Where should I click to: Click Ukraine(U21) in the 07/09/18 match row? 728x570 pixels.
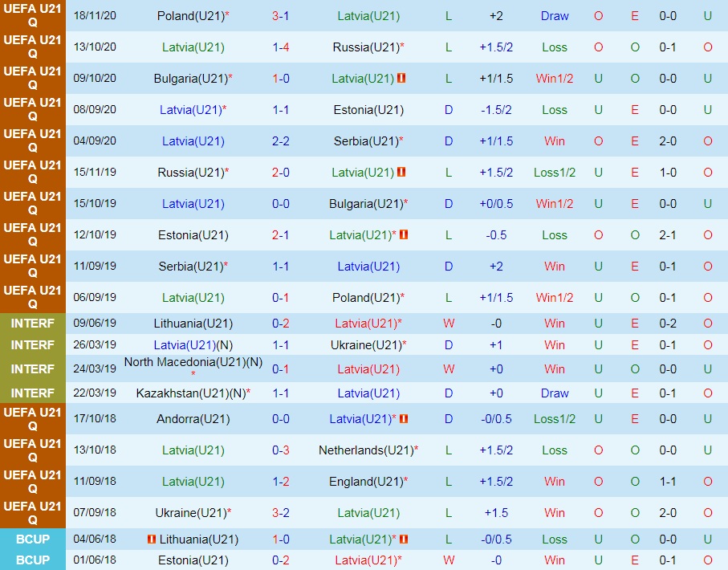(x=191, y=513)
